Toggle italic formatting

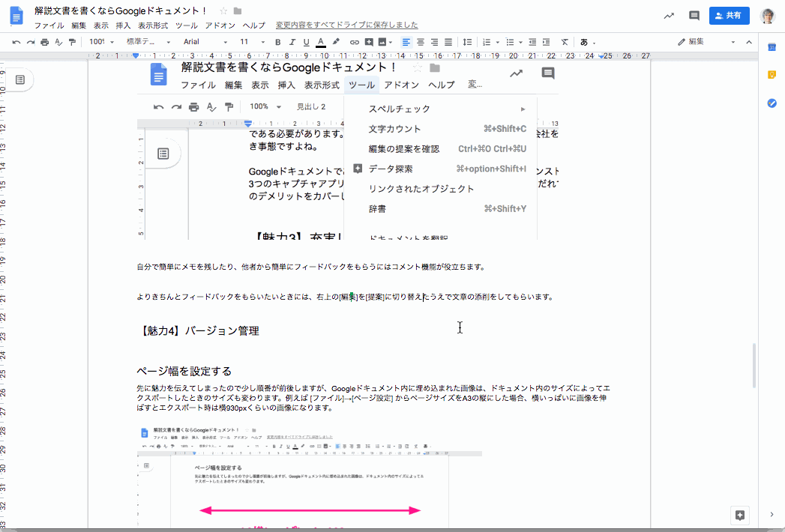[292, 42]
